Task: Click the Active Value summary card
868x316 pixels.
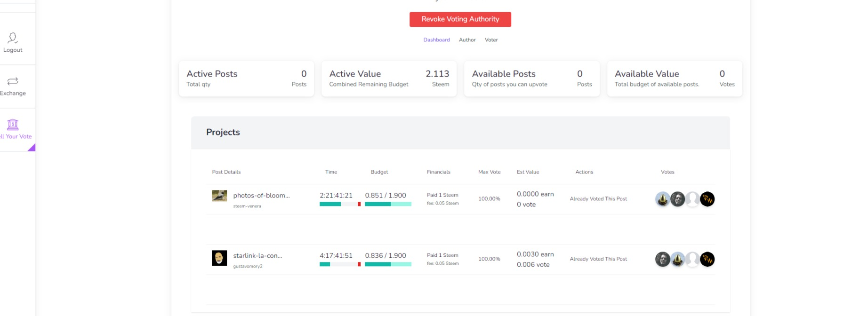Action: (x=389, y=79)
